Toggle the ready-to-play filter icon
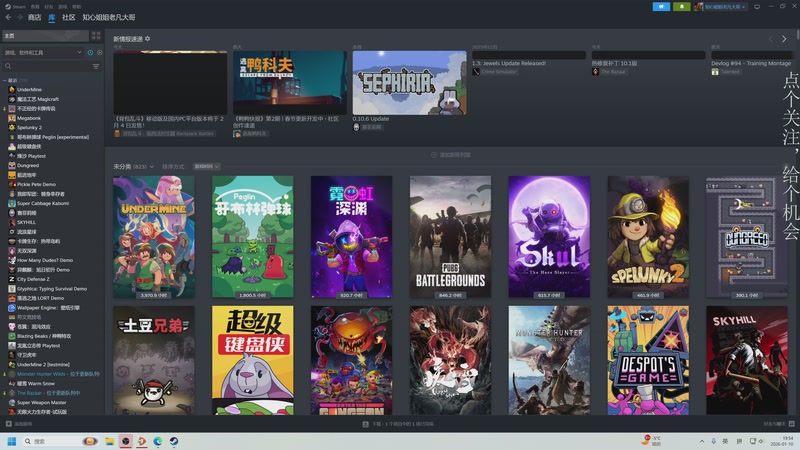Viewport: 800px width, 450px height. tap(99, 52)
